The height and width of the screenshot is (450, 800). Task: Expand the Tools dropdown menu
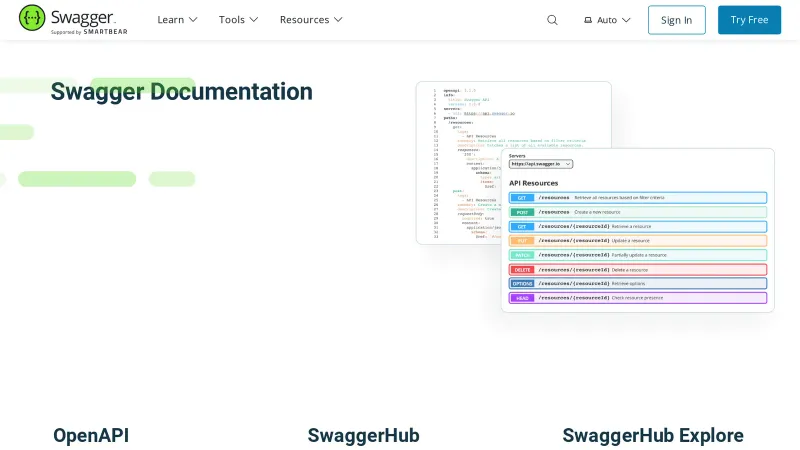click(x=238, y=20)
